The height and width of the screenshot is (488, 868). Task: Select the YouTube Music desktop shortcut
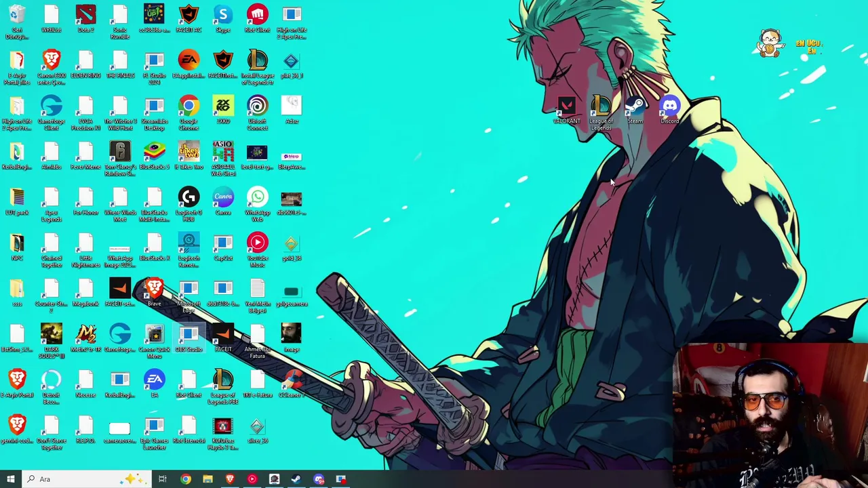257,249
